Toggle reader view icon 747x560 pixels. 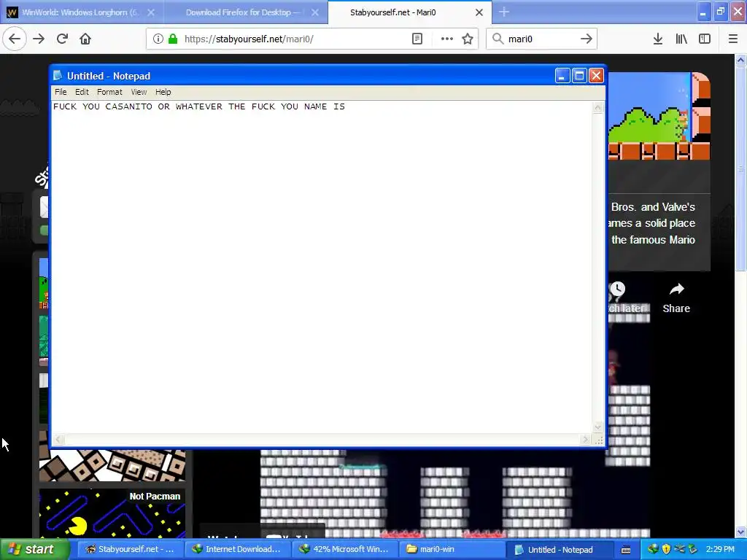[417, 39]
